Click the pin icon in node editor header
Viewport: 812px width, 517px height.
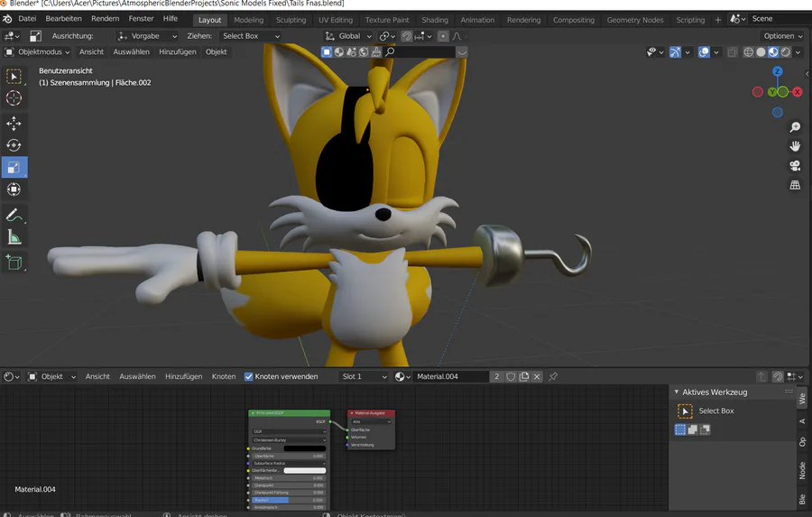pyautogui.click(x=553, y=376)
